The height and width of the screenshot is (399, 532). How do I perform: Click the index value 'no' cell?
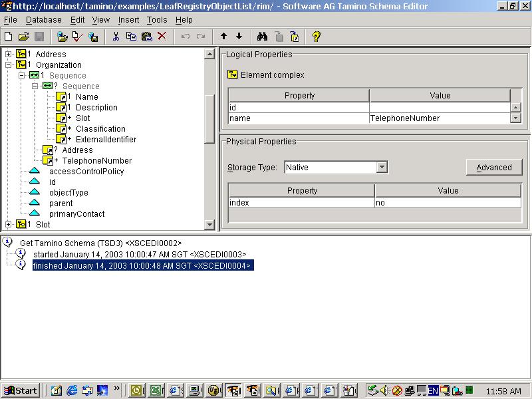click(448, 203)
